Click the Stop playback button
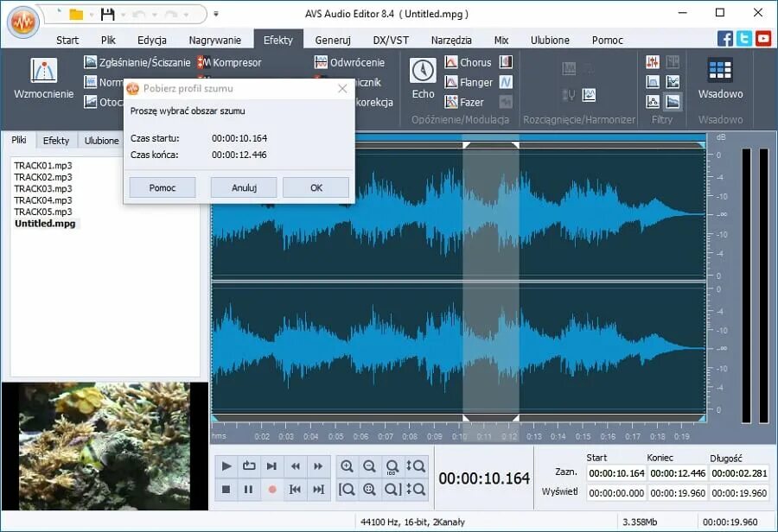 [226, 490]
